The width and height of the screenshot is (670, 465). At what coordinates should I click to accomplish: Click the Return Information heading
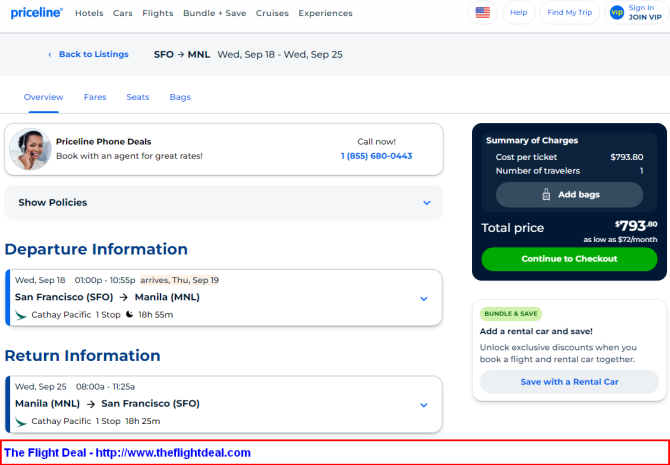(x=82, y=356)
